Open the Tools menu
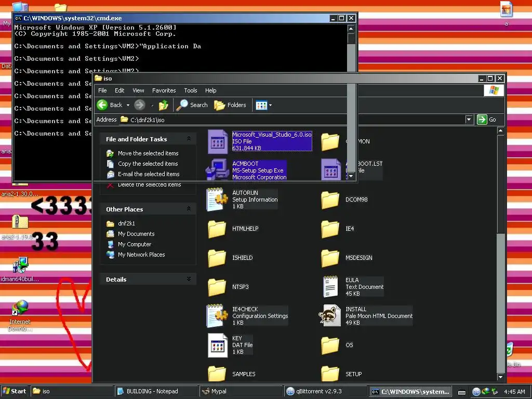532x399 pixels. pyautogui.click(x=190, y=90)
